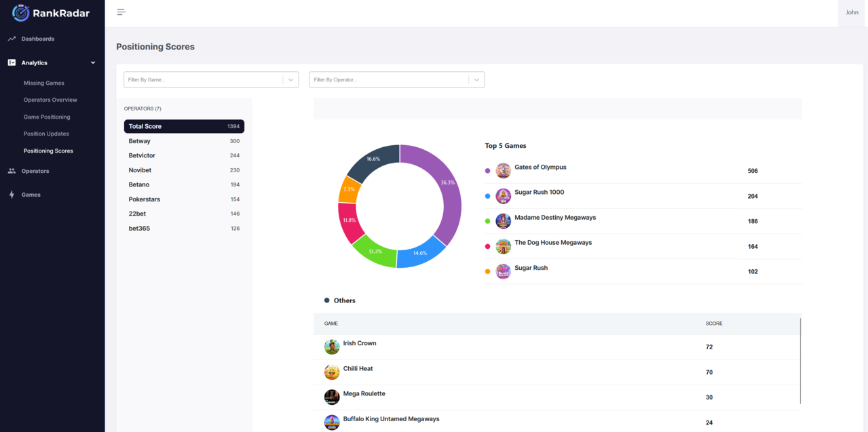Viewport: 868px width, 432px height.
Task: Select the Betvictor operator
Action: 184,155
